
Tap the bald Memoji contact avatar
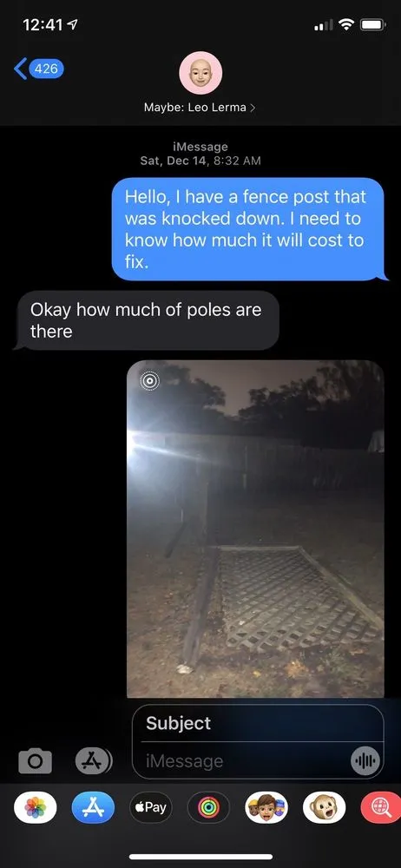[200, 73]
